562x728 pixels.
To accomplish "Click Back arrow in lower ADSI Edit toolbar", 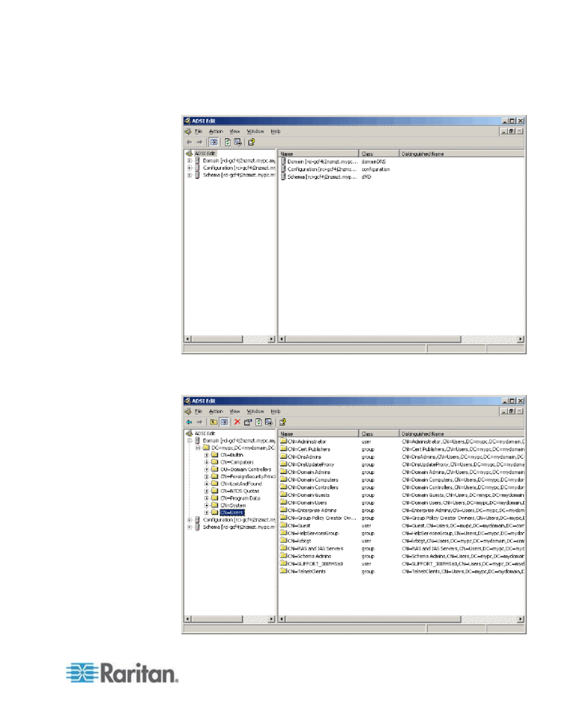I will (x=189, y=422).
